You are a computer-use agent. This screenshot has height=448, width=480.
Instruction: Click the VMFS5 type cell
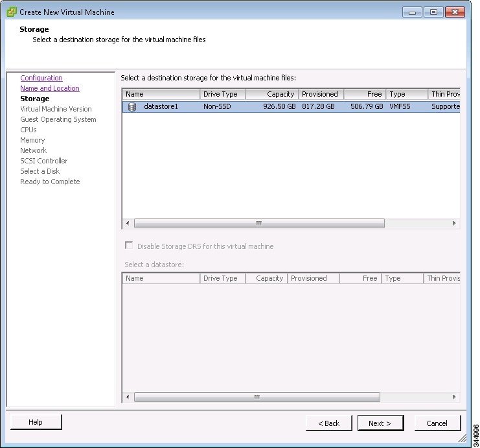click(x=400, y=106)
